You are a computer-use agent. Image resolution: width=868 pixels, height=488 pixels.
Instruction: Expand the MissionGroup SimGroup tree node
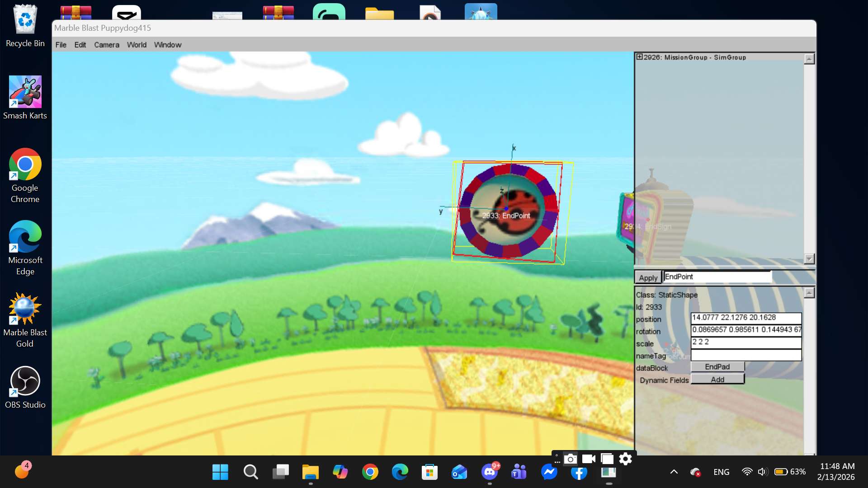pos(639,57)
